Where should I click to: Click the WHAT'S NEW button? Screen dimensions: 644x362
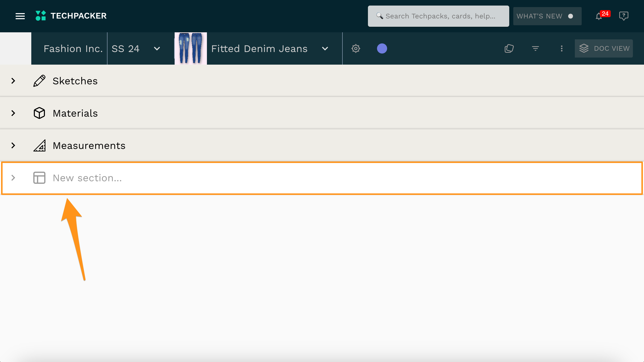coord(547,16)
